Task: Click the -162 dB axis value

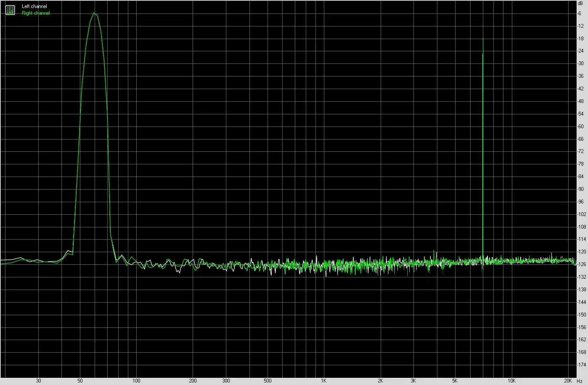Action: click(582, 340)
